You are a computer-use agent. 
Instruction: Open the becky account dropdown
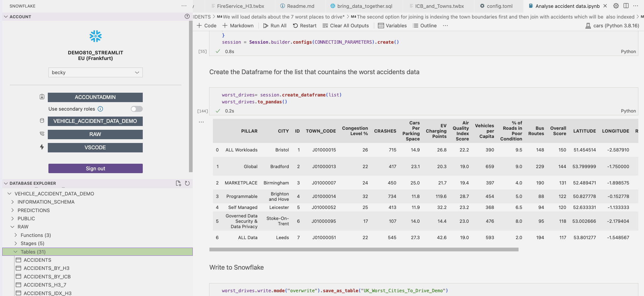[x=95, y=73]
